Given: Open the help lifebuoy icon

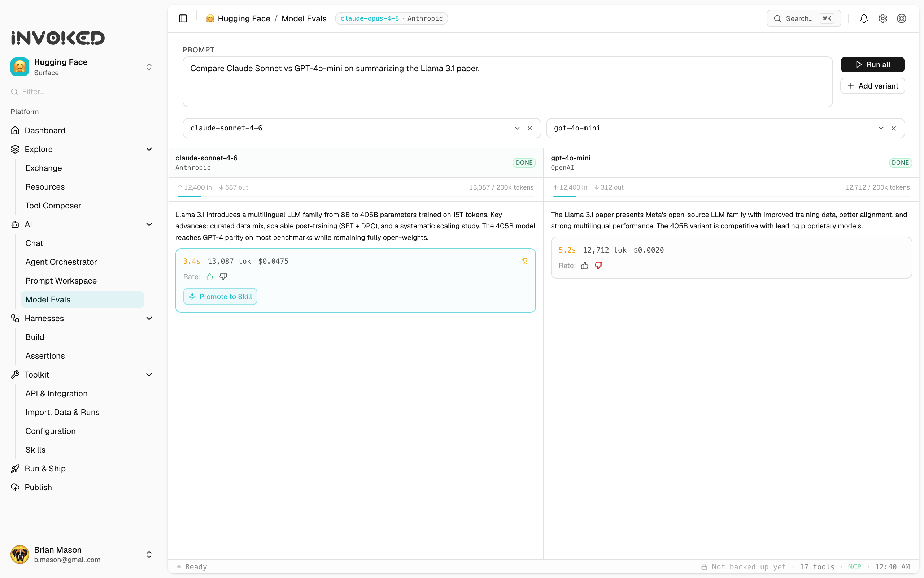Looking at the screenshot, I should [x=902, y=18].
